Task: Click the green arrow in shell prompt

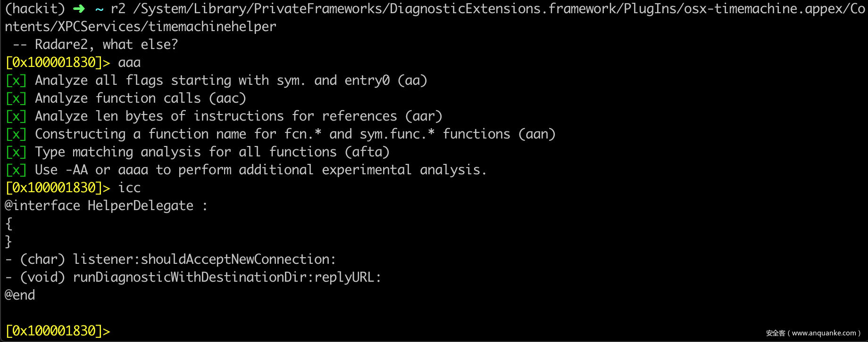Action: click(79, 9)
